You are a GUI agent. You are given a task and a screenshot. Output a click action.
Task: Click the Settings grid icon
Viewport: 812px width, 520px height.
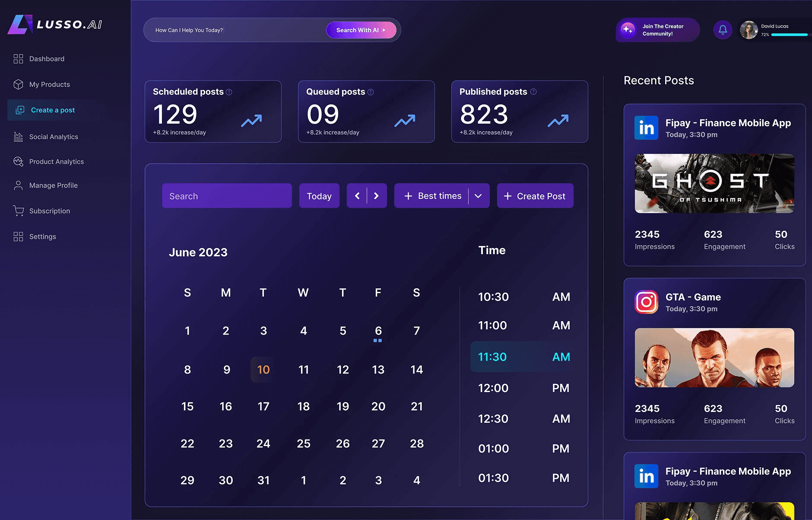tap(18, 236)
